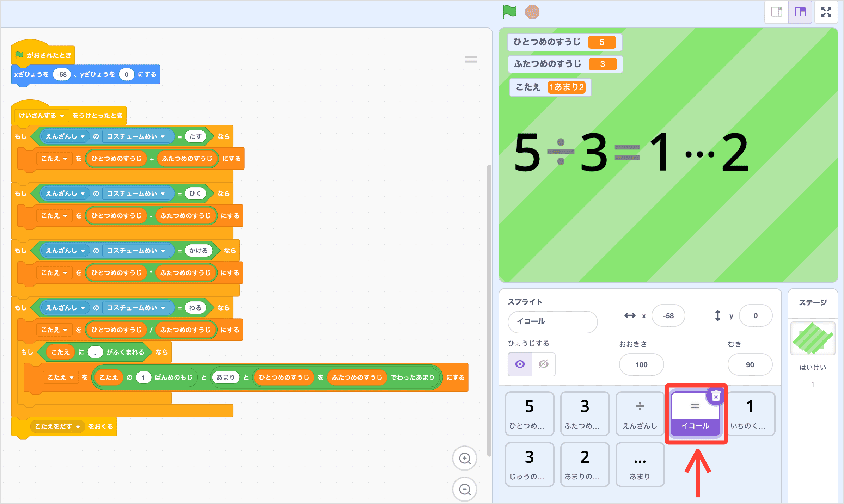Click the わる text value in condition
Screen dimensions: 844x504
point(195,308)
